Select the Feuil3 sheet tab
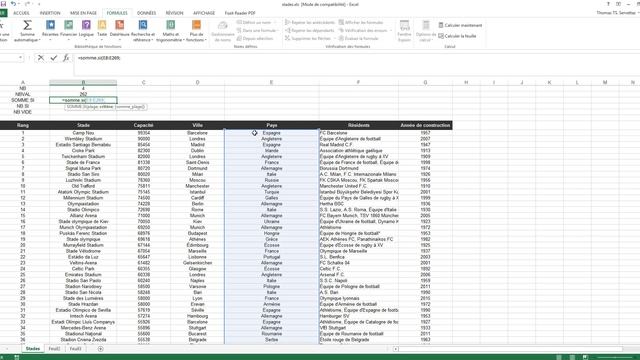This screenshot has height=360, width=640. click(x=76, y=349)
